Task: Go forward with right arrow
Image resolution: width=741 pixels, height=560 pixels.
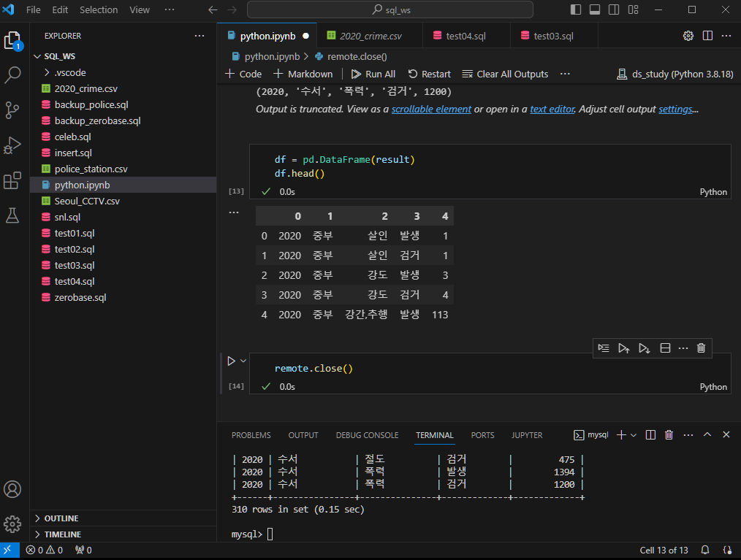Action: point(232,9)
